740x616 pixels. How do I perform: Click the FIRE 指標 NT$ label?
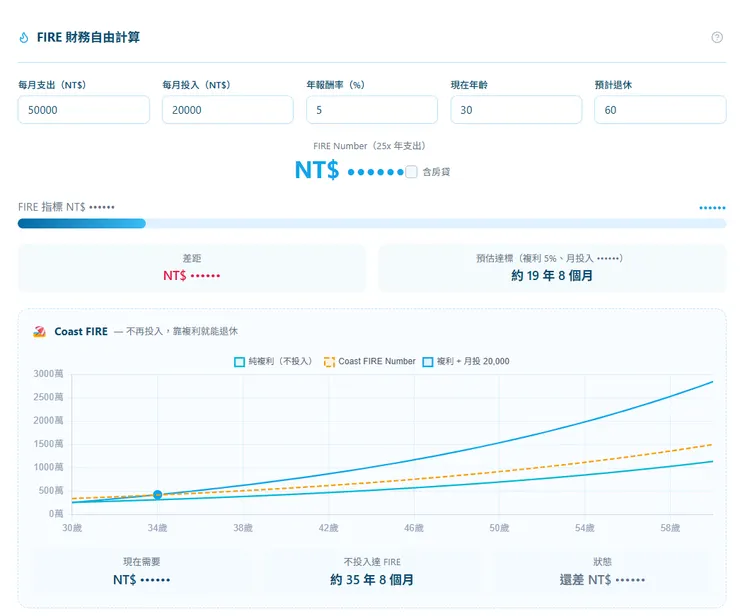66,207
